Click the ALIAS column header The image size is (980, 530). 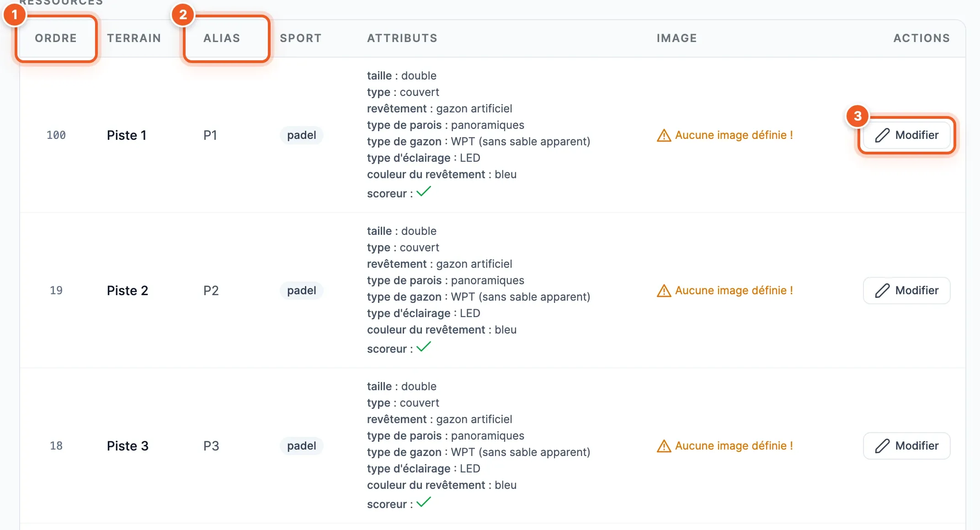(222, 38)
